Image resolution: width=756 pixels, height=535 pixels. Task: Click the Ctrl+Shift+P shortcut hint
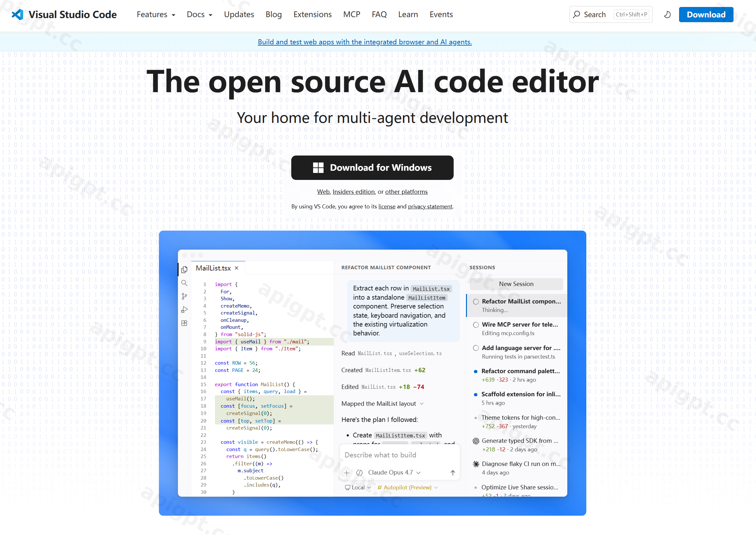(632, 15)
